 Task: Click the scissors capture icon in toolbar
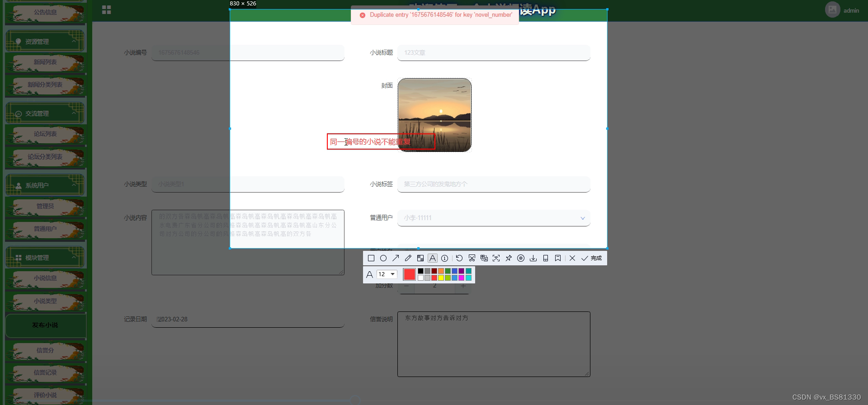pyautogui.click(x=472, y=258)
